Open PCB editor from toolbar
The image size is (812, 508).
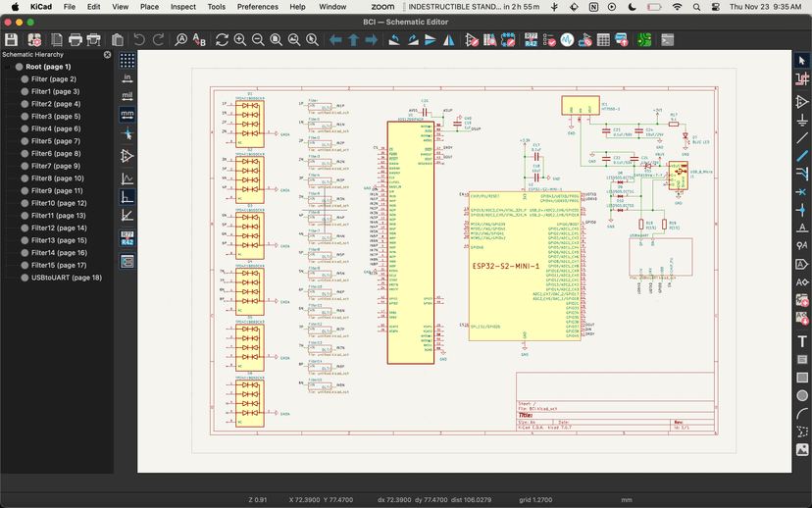(x=642, y=40)
